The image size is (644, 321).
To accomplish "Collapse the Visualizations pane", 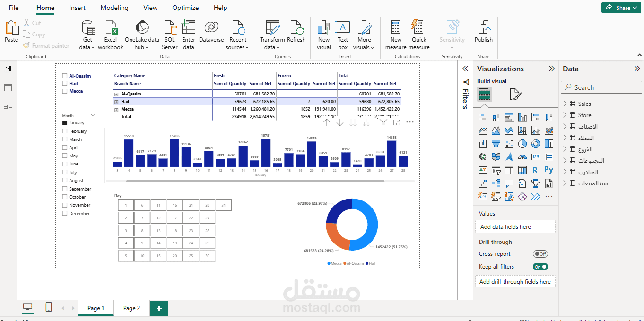I will (551, 69).
